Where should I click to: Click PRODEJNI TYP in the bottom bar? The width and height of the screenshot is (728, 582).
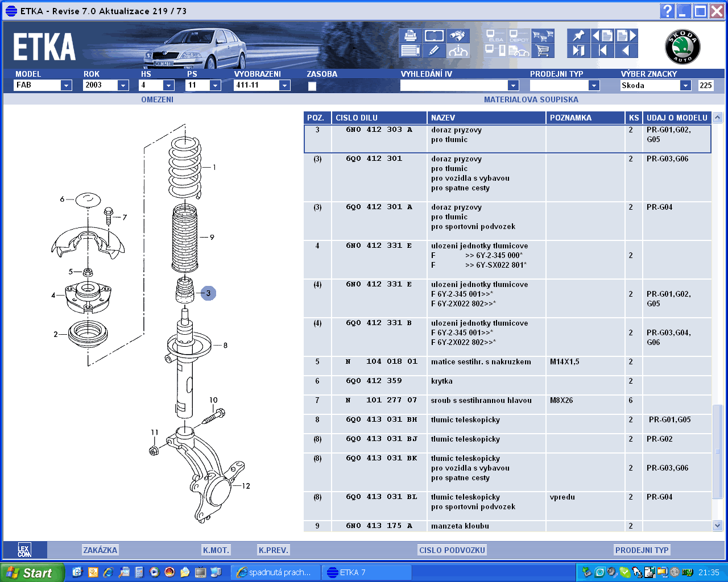[642, 550]
